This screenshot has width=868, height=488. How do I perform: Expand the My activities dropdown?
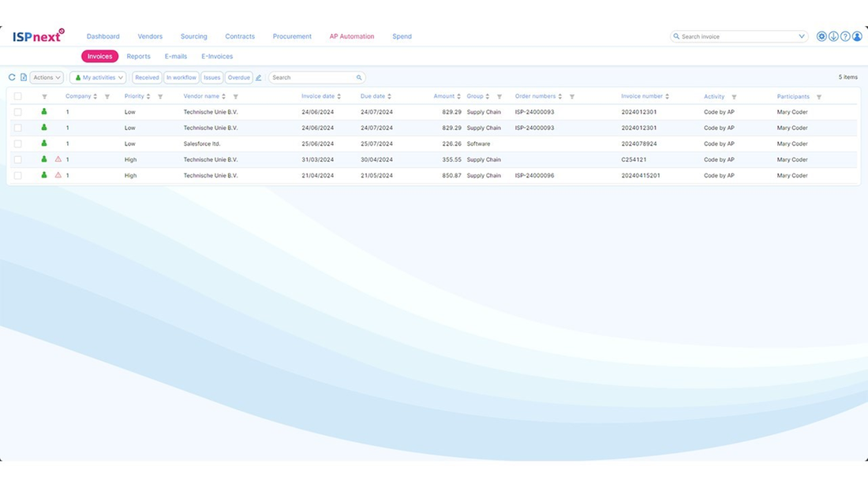coord(97,77)
